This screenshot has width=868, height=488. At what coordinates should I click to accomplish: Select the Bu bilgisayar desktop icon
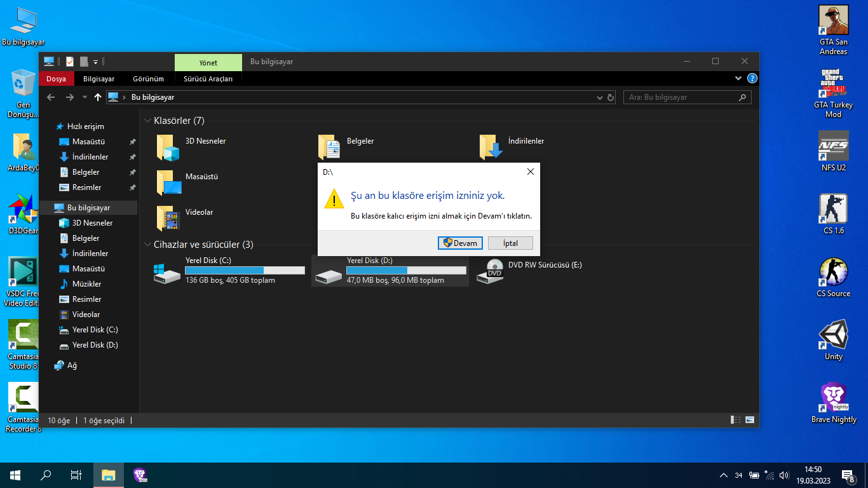click(24, 27)
